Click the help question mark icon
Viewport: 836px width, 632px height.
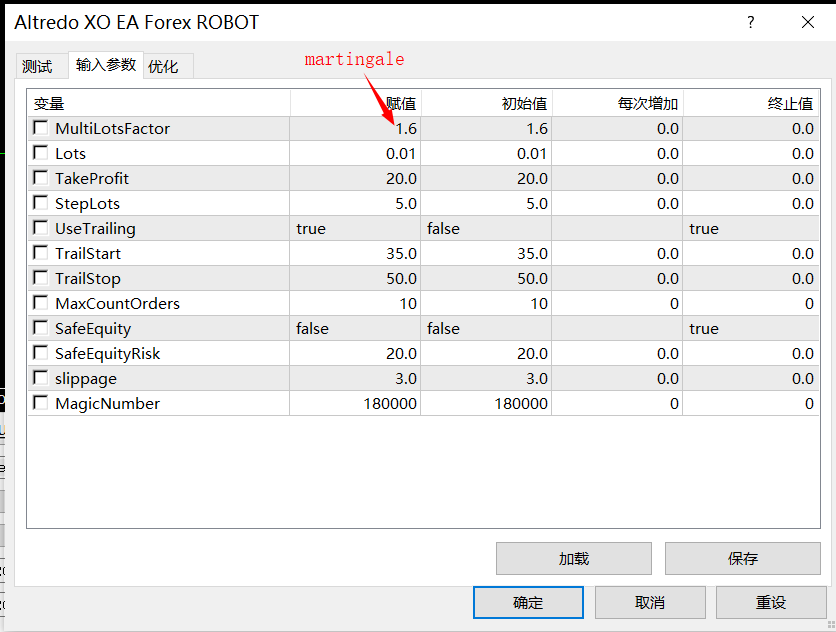[750, 23]
